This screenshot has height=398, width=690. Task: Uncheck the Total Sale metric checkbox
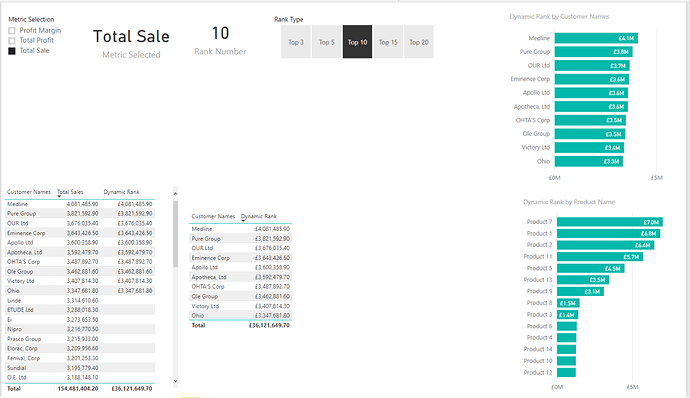point(12,51)
